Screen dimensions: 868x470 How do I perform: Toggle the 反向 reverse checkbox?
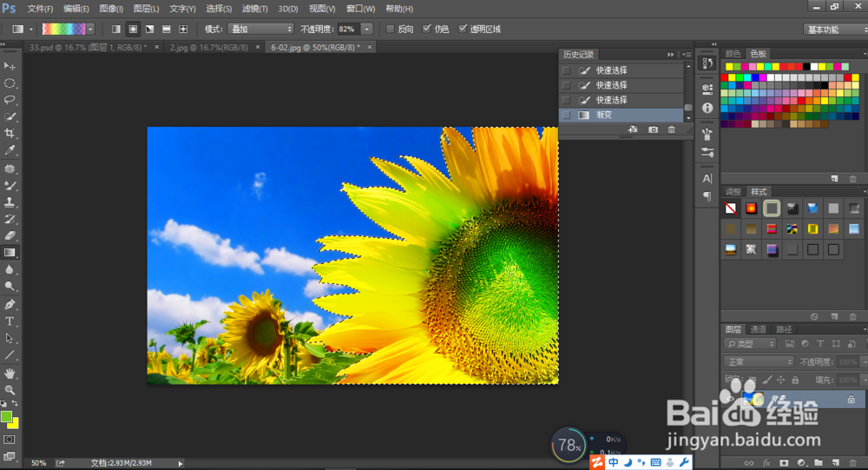391,29
